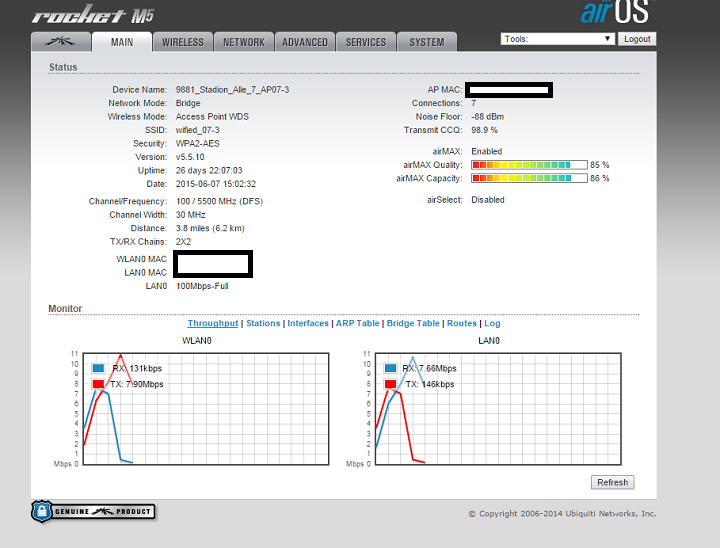This screenshot has width=720, height=548.
Task: Click the Network Mode value Bridge
Action: pyautogui.click(x=188, y=103)
